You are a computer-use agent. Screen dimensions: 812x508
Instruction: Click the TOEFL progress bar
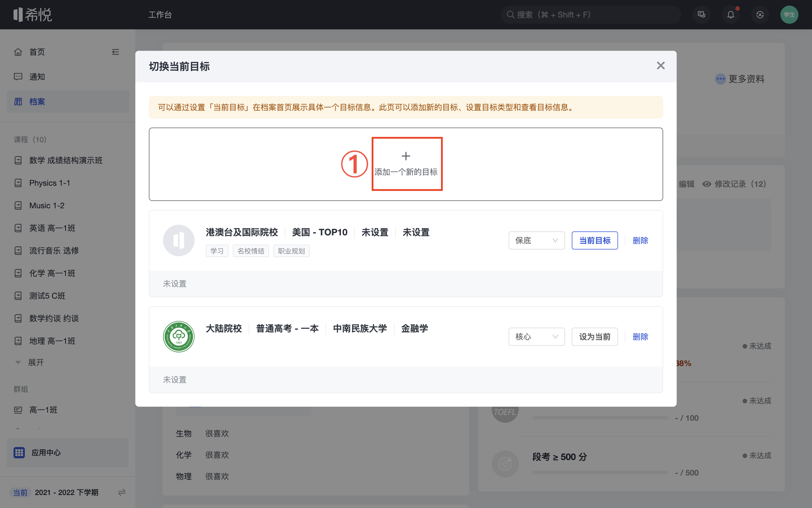(600, 418)
